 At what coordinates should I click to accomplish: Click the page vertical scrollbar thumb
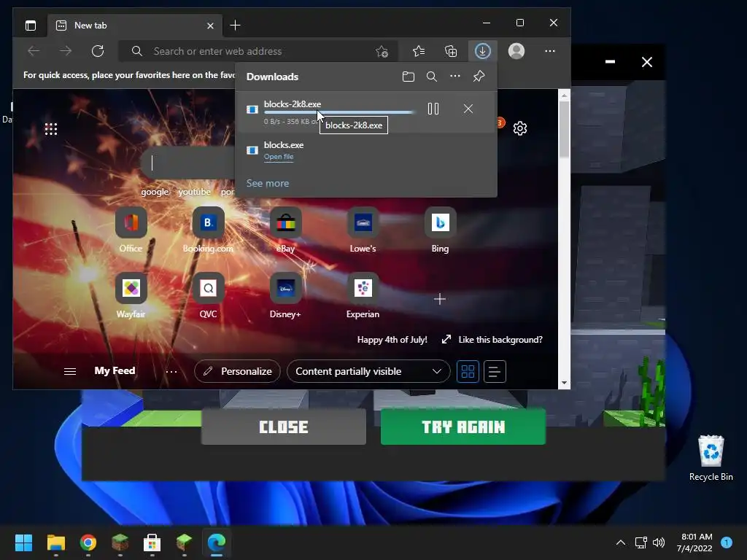point(564,130)
